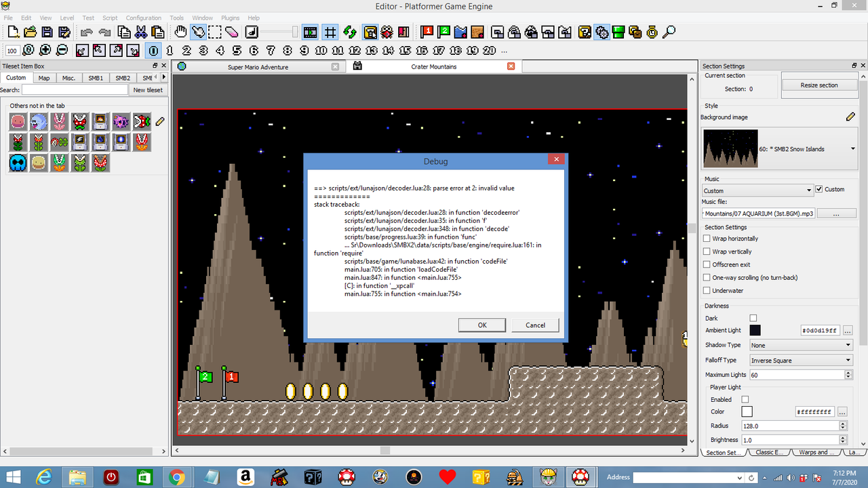
Task: Use the zoom magnifier search icon
Action: coord(669,32)
